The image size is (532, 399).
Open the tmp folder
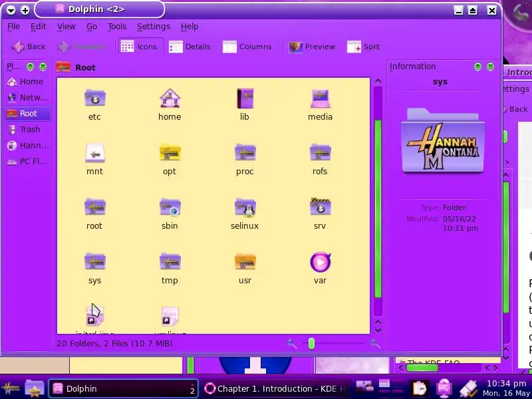tap(170, 262)
